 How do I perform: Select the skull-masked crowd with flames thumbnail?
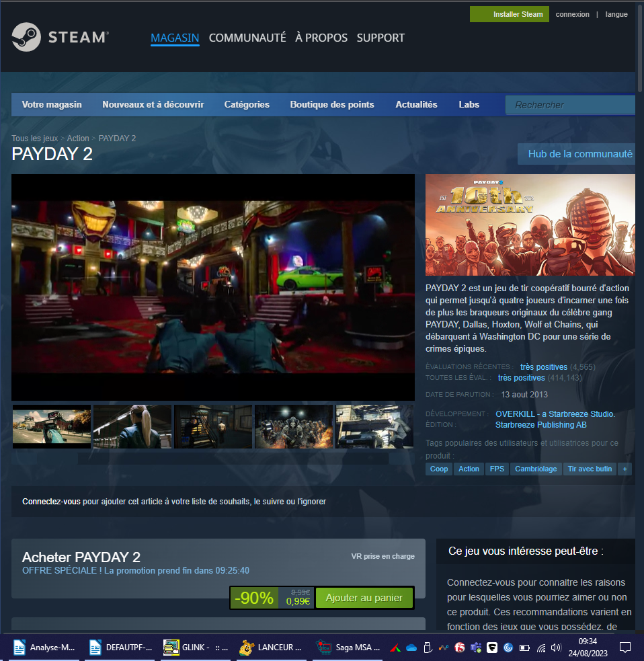(294, 426)
